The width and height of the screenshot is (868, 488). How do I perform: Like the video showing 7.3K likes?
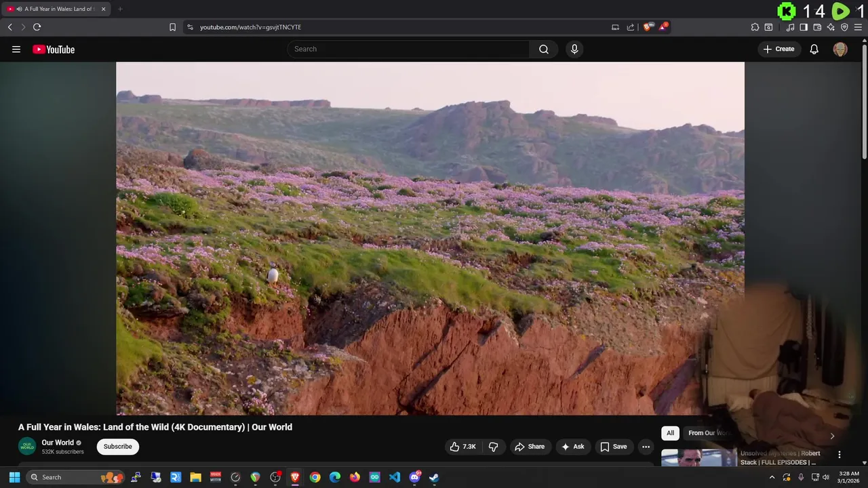[463, 447]
